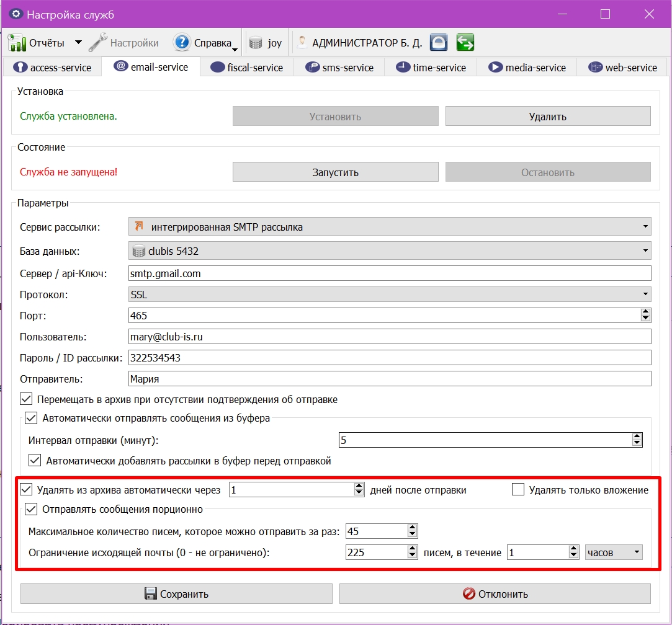Click the Запустить service button
The height and width of the screenshot is (625, 672).
click(x=336, y=172)
